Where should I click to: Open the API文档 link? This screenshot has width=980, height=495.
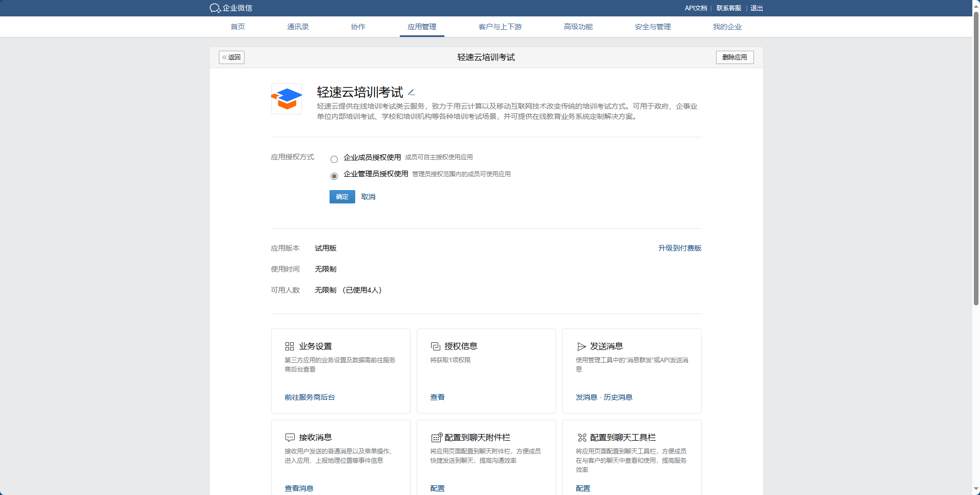(696, 8)
